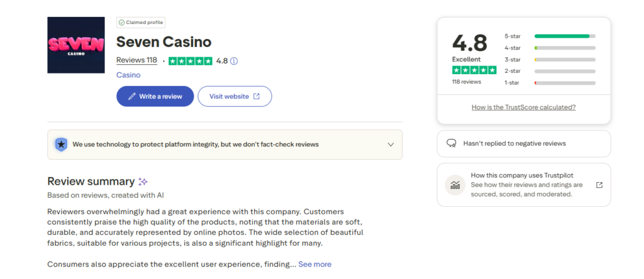Filter reviews by 1-star rating row
Image resolution: width=644 pixels, height=279 pixels.
coord(550,83)
